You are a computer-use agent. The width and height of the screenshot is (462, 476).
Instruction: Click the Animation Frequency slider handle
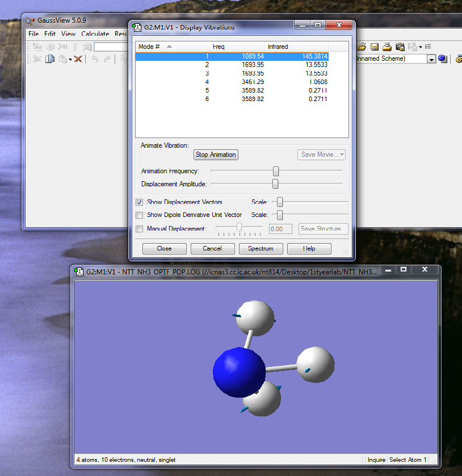click(x=276, y=171)
